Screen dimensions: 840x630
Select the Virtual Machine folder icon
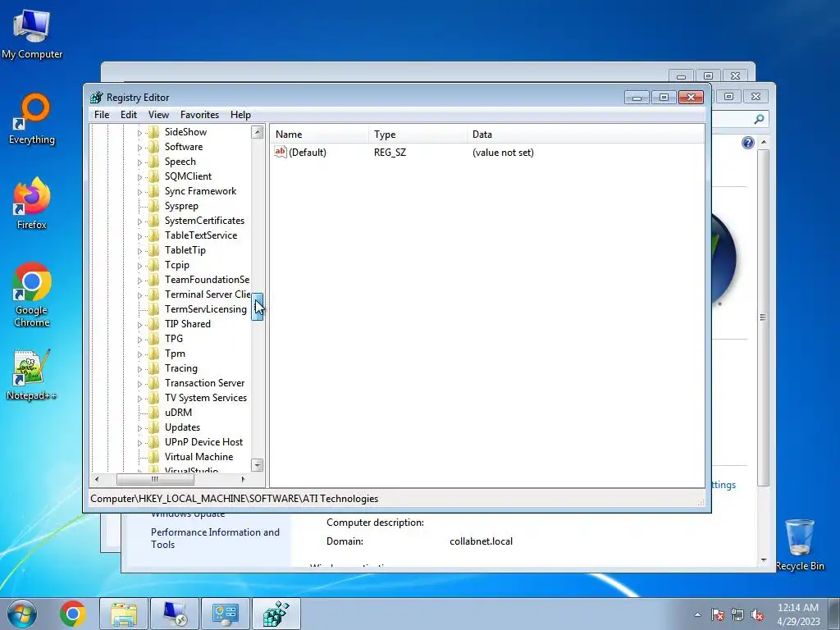[153, 457]
